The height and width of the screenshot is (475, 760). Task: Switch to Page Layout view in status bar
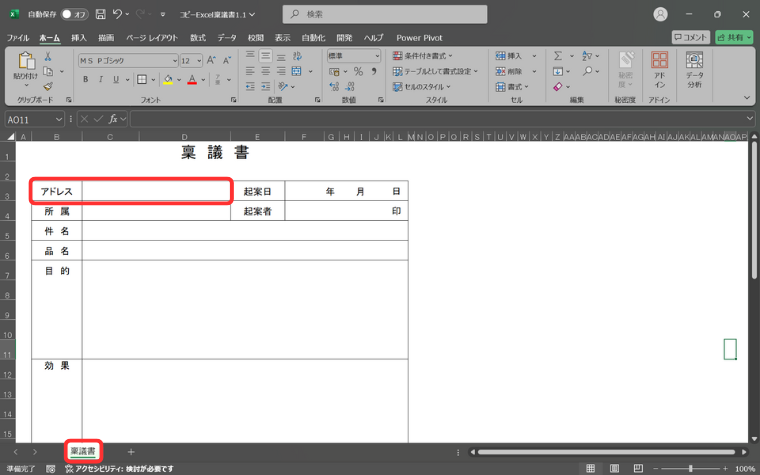point(613,468)
